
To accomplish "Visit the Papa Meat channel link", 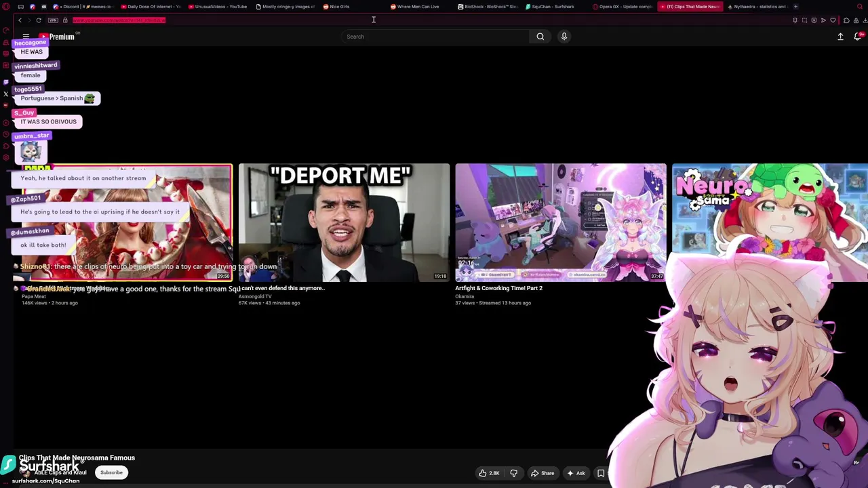I will coord(34,296).
